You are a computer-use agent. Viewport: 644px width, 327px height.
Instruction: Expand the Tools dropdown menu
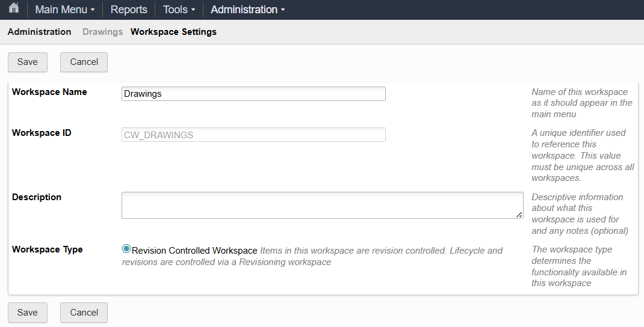[x=179, y=10]
